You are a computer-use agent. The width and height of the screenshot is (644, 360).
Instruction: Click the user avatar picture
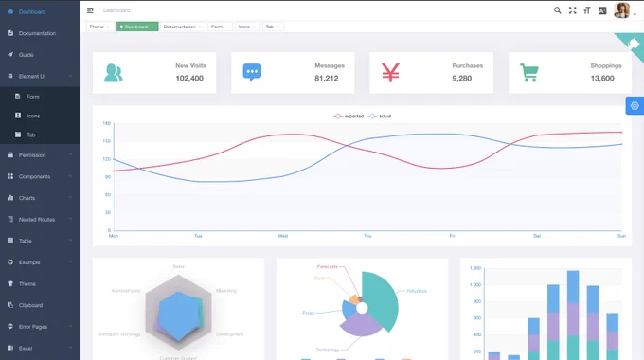click(621, 10)
